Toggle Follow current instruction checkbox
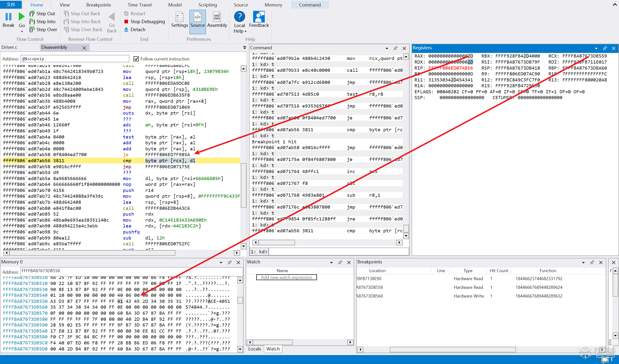Image resolution: width=619 pixels, height=364 pixels. pyautogui.click(x=136, y=59)
